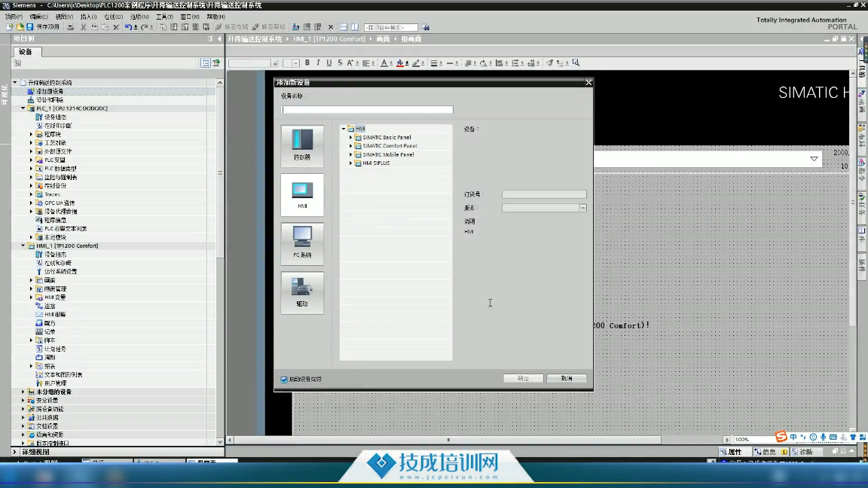Click the Sogou input method icon
868x488 pixels.
pos(781,437)
